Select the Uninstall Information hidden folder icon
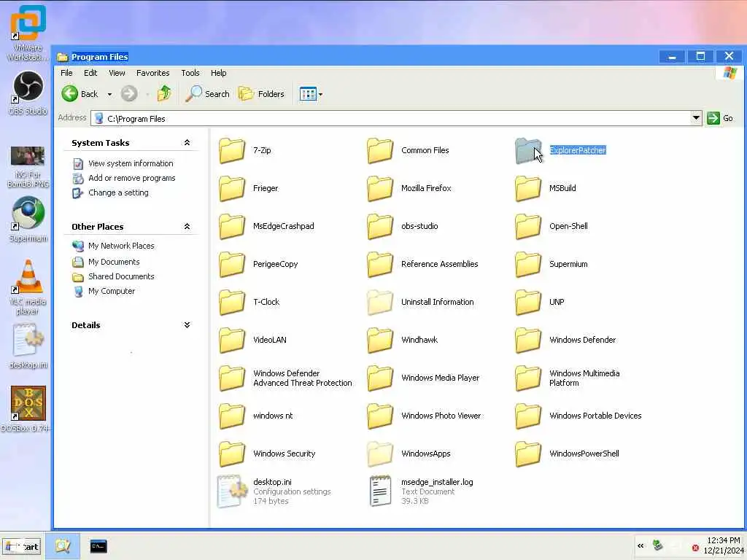747x560 pixels. click(x=380, y=302)
